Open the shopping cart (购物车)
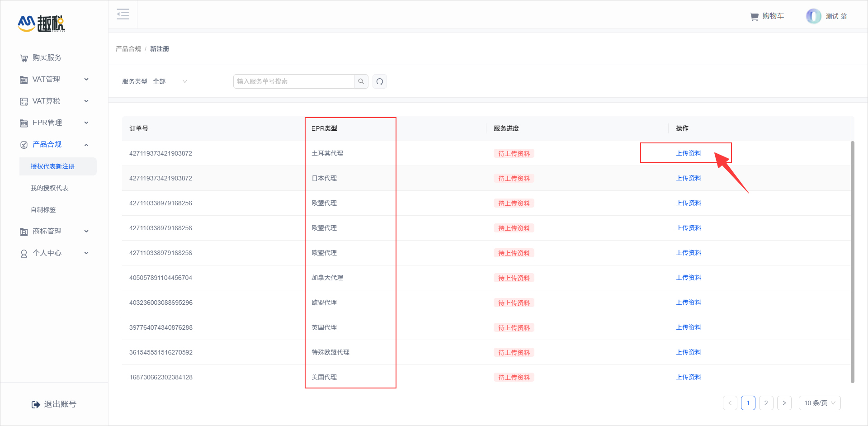Viewport: 868px width, 426px height. tap(767, 16)
